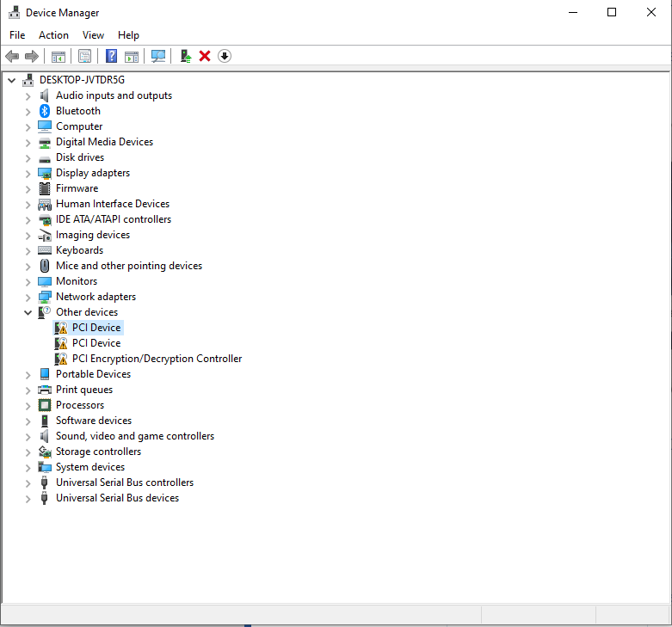Viewport: 672px width, 627px height.
Task: Click the Device Manager title bar icon
Action: pyautogui.click(x=14, y=12)
